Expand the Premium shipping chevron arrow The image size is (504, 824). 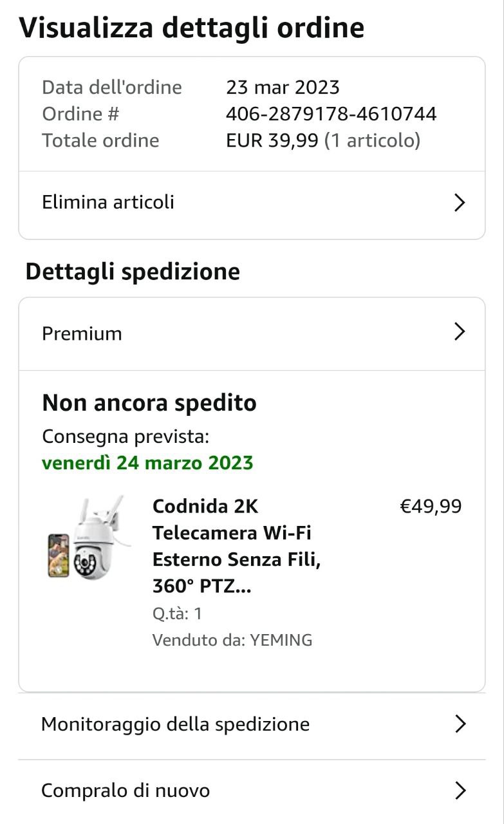[x=459, y=332]
